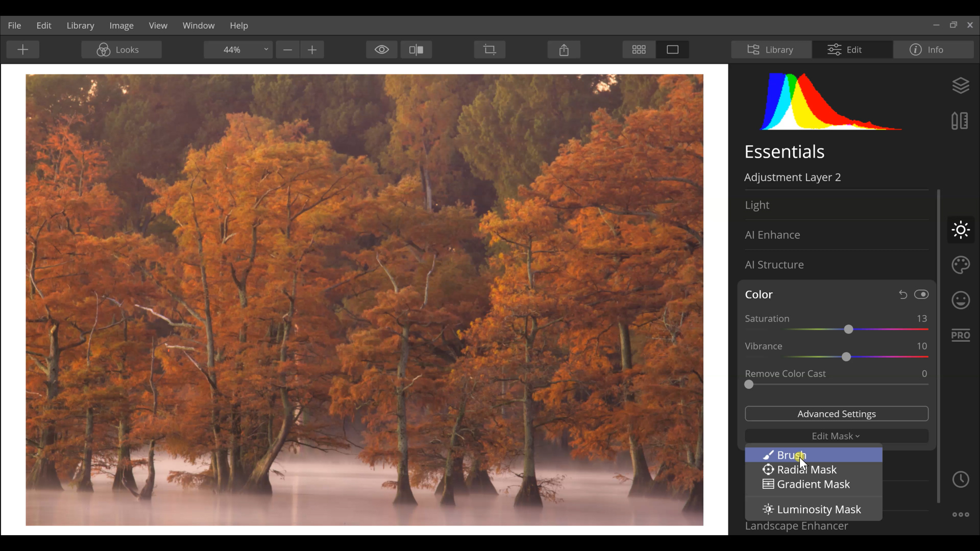Click the plus add image button
Screen dimensions: 980x551
coord(23,49)
